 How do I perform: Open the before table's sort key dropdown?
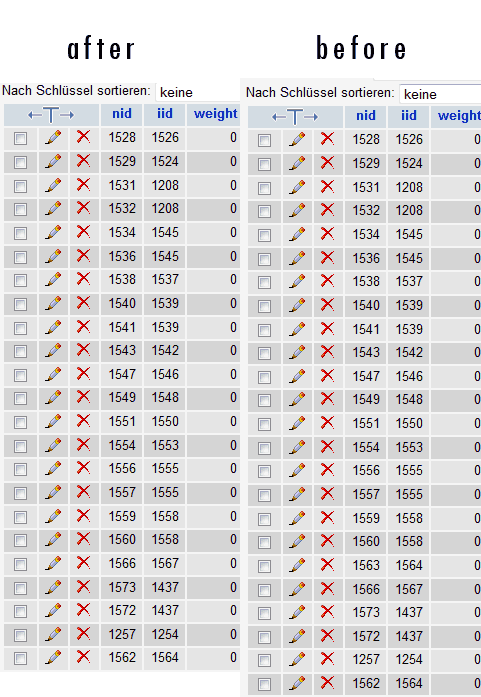click(x=440, y=94)
